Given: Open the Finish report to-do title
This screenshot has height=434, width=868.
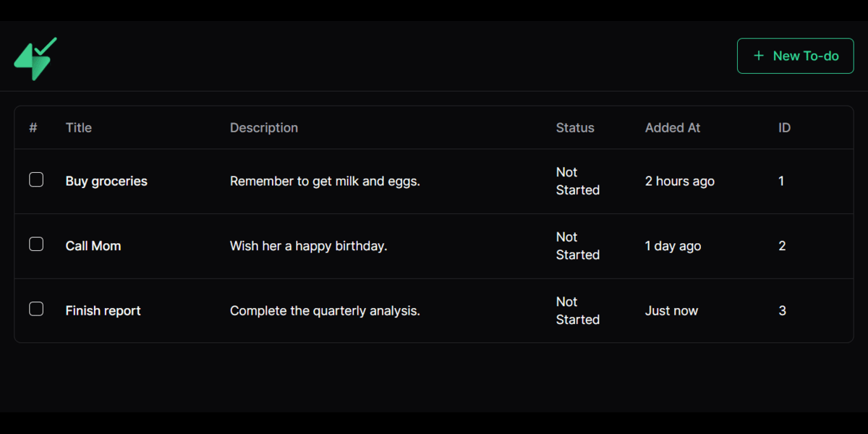Looking at the screenshot, I should 103,311.
